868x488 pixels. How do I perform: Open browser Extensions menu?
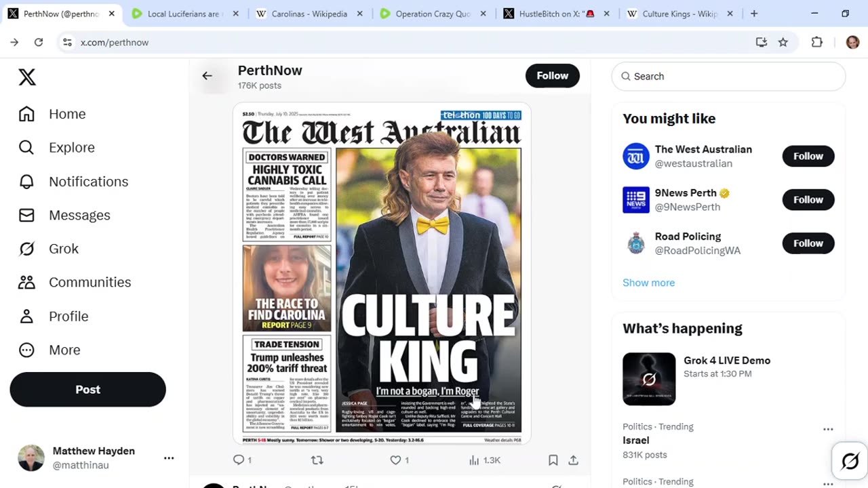click(x=817, y=42)
